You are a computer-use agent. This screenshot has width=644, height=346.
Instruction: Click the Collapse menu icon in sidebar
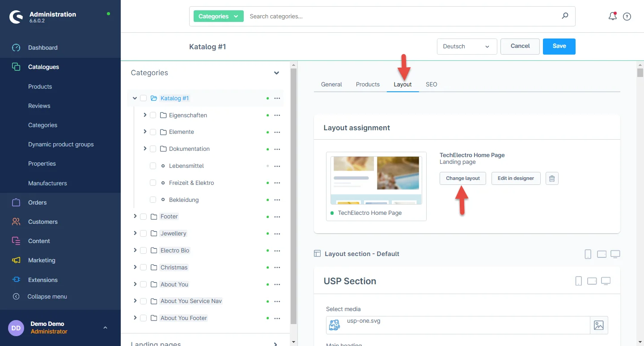pyautogui.click(x=16, y=296)
